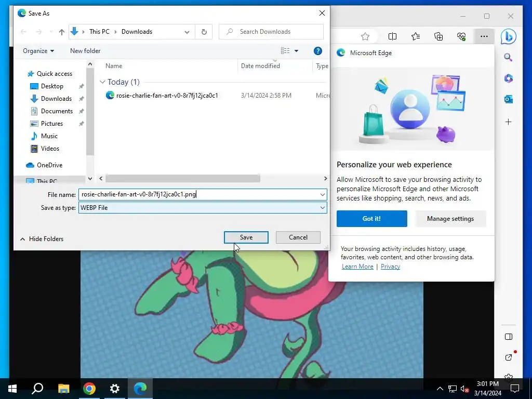Viewport: 532px width, 399px height.
Task: Open taskbar Search magnifier
Action: tap(37, 389)
